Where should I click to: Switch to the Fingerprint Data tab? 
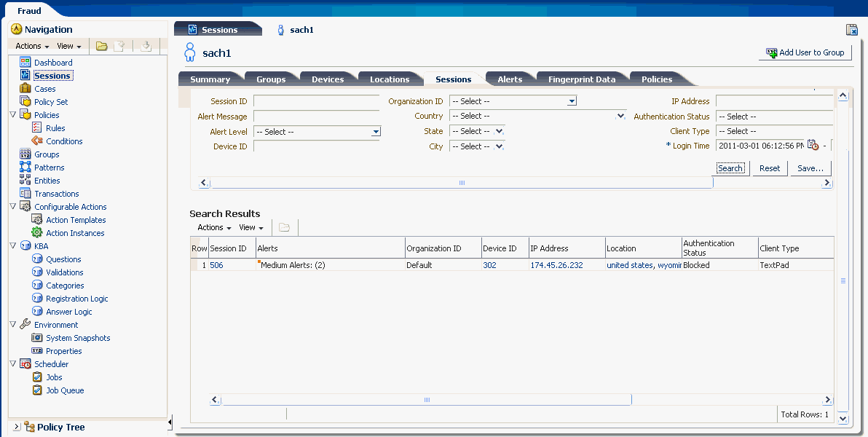click(x=582, y=79)
